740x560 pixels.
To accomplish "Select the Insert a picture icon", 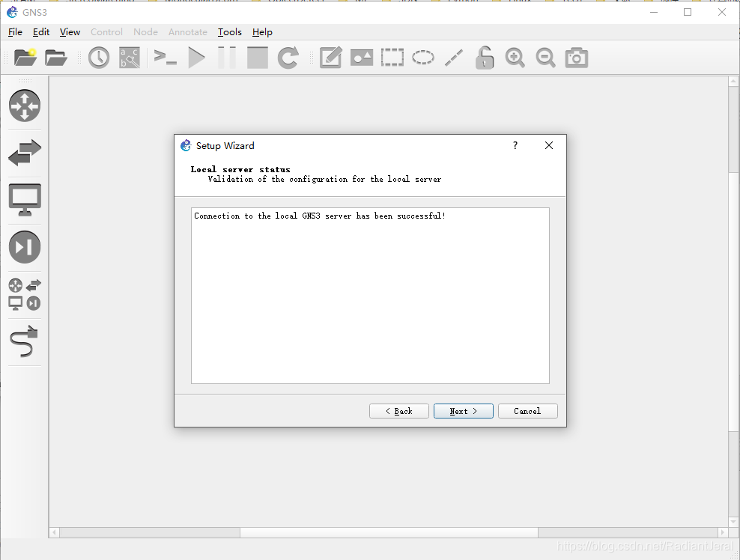I will point(362,58).
